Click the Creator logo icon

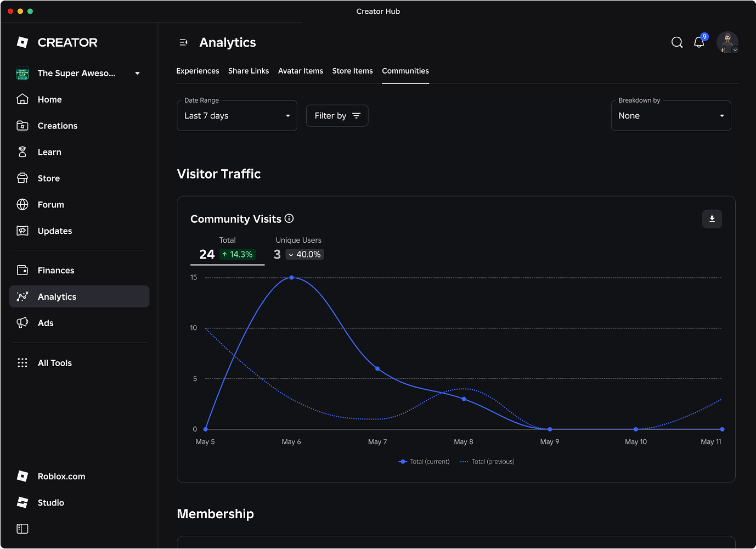(x=22, y=42)
